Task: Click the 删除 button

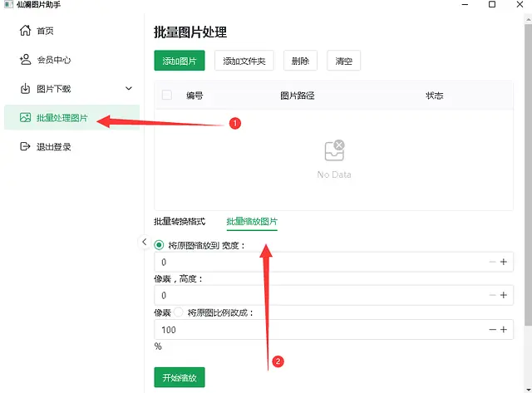Action: 300,61
